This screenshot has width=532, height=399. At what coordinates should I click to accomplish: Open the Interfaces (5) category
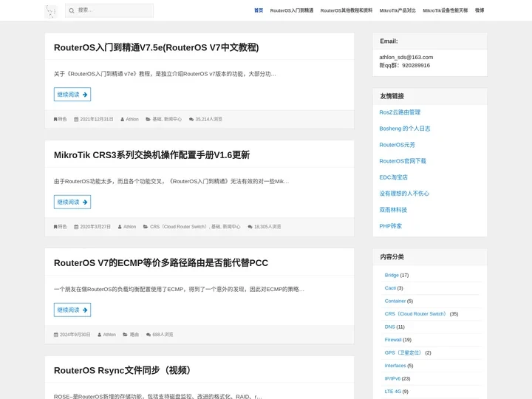pyautogui.click(x=395, y=366)
